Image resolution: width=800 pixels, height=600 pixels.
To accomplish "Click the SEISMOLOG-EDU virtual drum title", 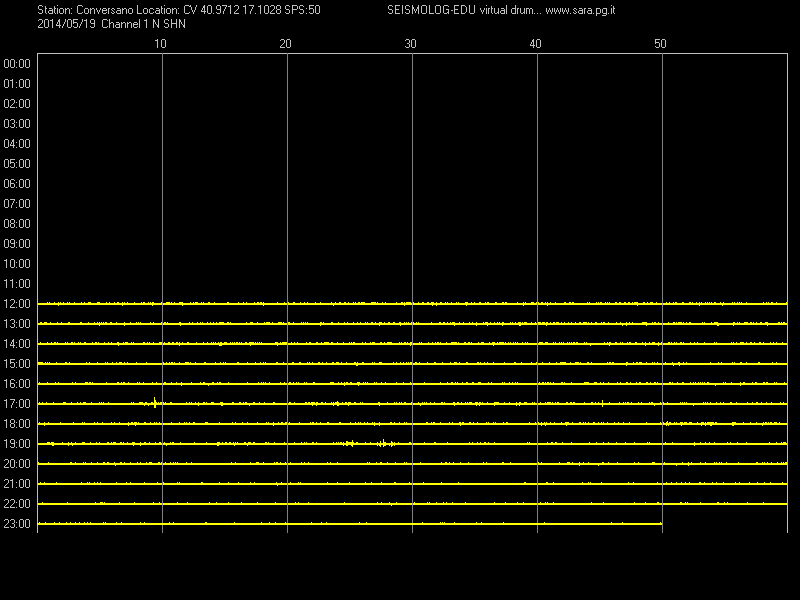I will (464, 10).
